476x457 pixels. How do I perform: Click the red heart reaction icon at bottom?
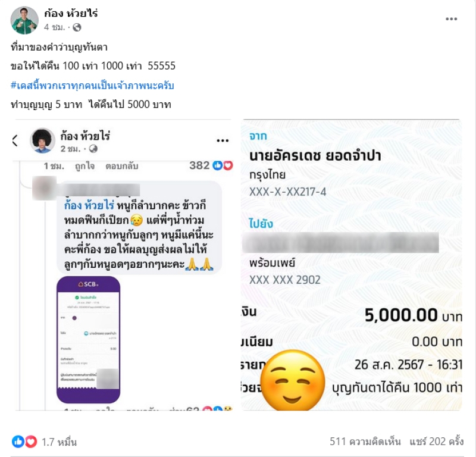pyautogui.click(x=31, y=442)
